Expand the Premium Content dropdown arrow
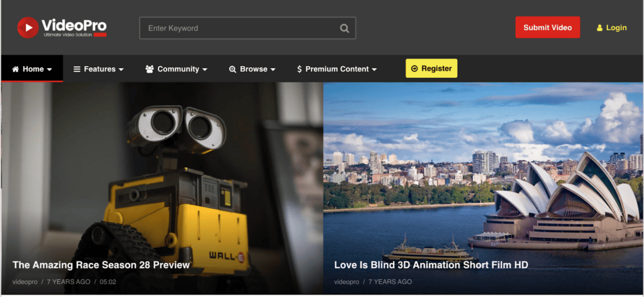The height and width of the screenshot is (297, 644). click(x=374, y=69)
